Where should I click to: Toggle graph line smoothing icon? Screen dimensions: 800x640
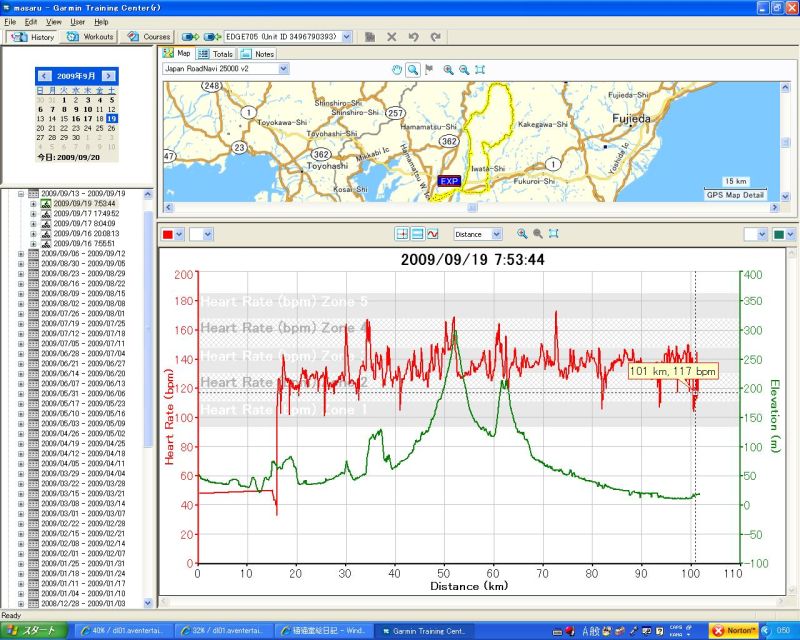433,234
